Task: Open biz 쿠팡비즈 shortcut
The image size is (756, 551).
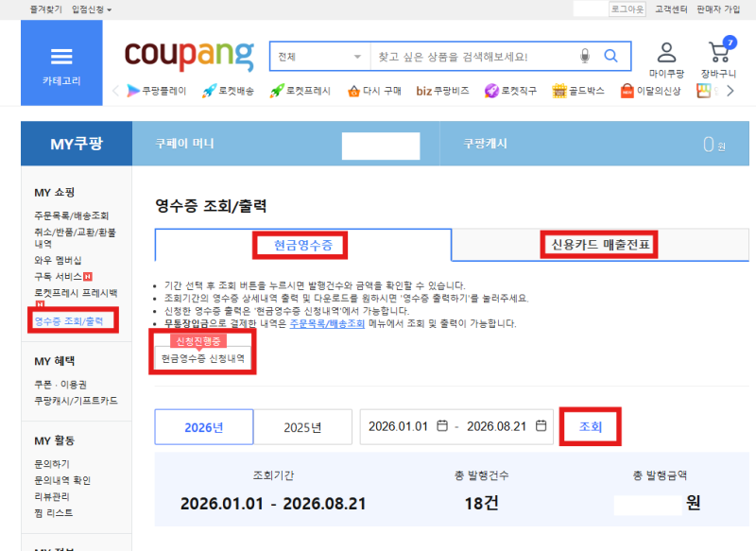Action: 442,91
